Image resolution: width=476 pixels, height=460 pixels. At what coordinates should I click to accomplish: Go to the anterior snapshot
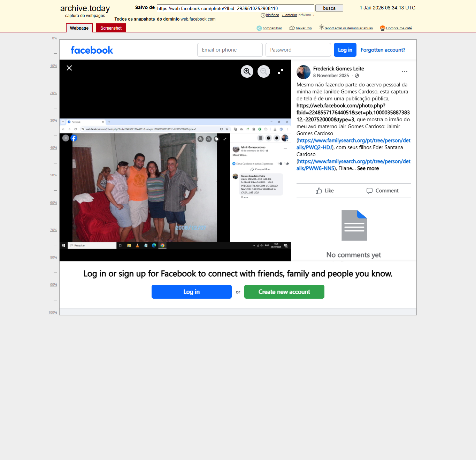(290, 15)
